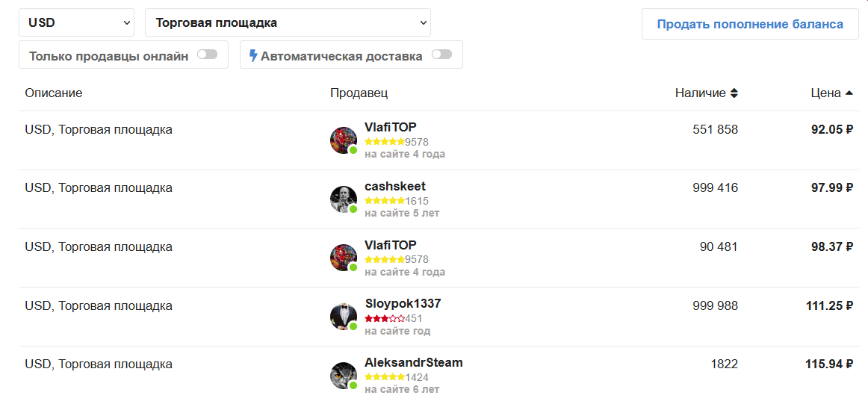The width and height of the screenshot is (868, 416).
Task: Sort the list by Цена column header
Action: coord(826,93)
